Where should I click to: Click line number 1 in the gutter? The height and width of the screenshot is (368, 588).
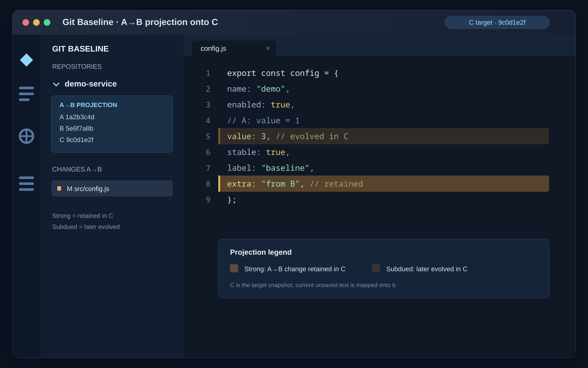coord(208,73)
